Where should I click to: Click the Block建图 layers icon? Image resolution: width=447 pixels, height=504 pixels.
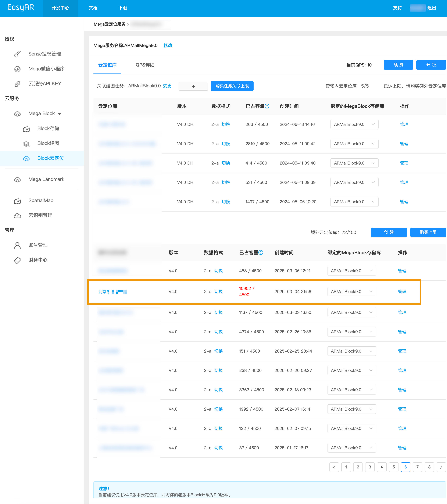click(26, 144)
